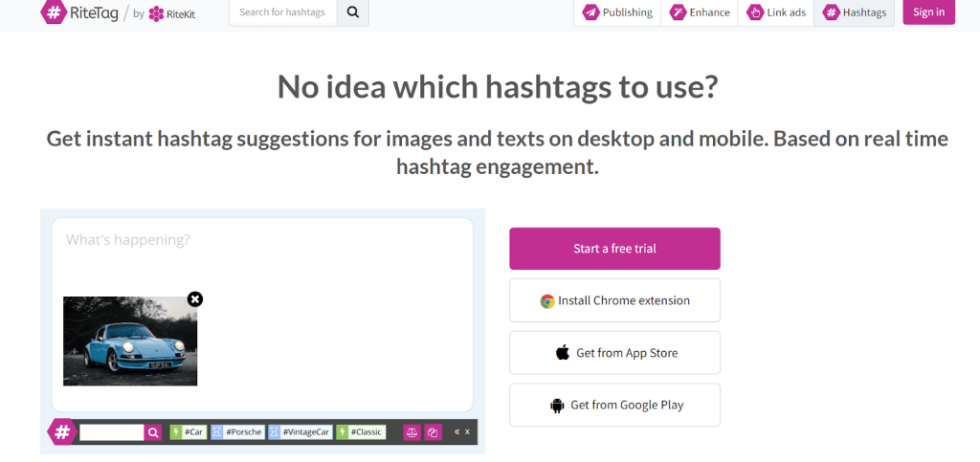Select the #VintageCar hashtag suggestion

click(x=301, y=432)
